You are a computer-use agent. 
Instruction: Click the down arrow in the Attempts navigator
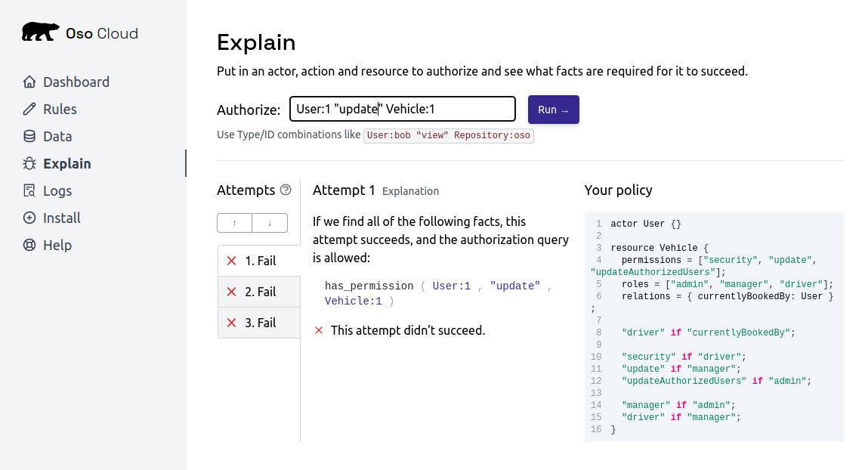[270, 223]
